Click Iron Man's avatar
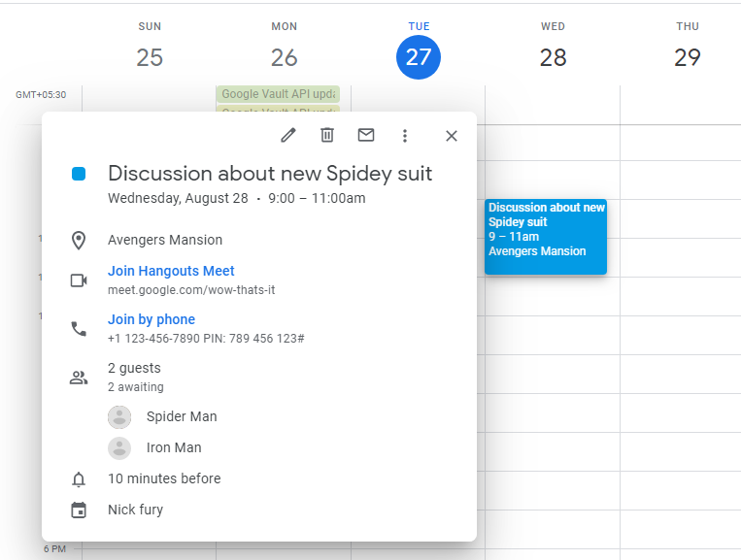741x560 pixels. point(119,447)
